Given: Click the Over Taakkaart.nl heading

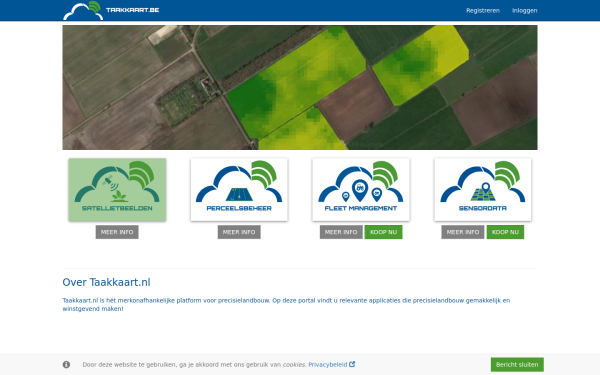Looking at the screenshot, I should click(x=106, y=282).
